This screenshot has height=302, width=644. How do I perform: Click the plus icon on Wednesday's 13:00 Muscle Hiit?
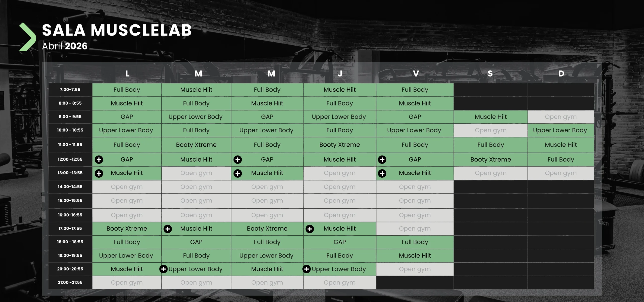[237, 173]
